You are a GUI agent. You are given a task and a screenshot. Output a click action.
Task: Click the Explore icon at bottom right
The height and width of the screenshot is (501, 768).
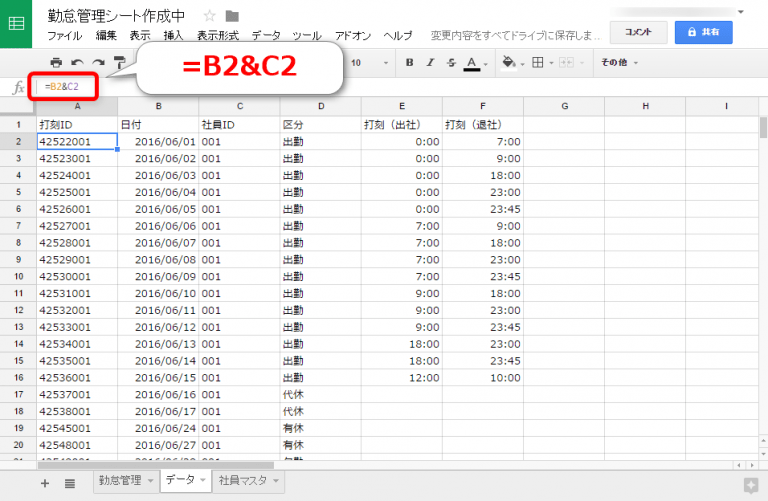click(x=750, y=485)
